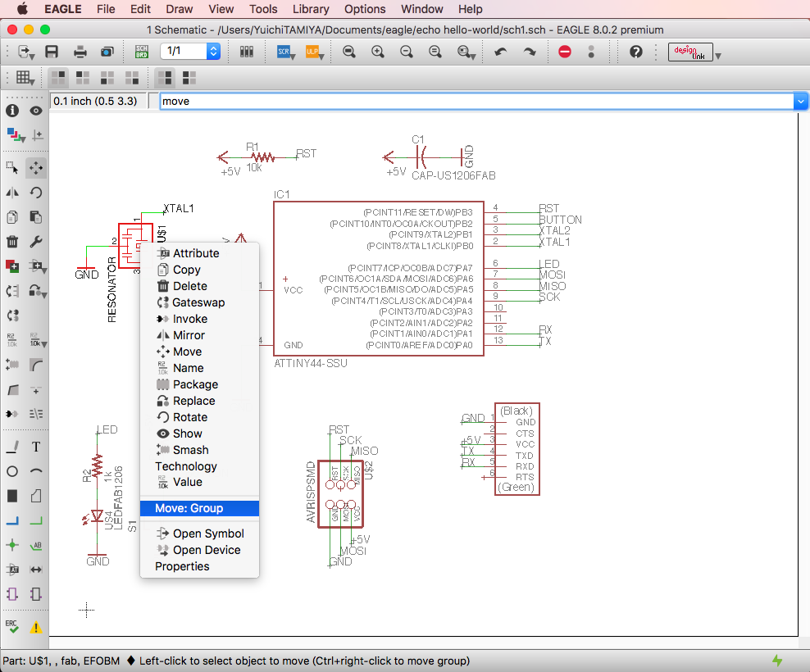Click the Redo arrow
810x672 pixels.
pyautogui.click(x=530, y=52)
